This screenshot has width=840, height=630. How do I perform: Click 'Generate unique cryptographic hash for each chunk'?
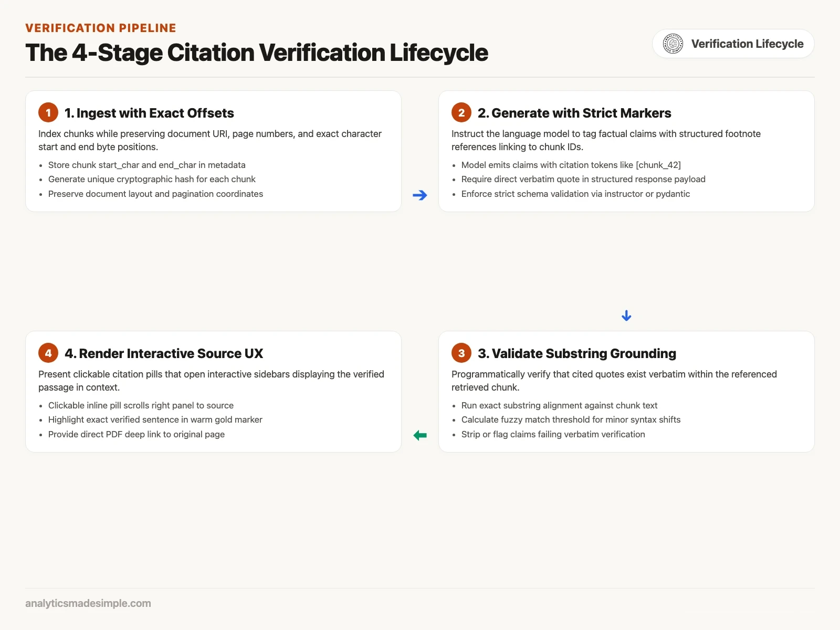tap(152, 179)
